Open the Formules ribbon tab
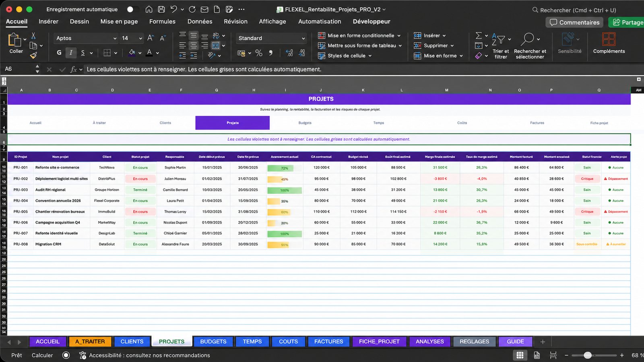 (x=162, y=21)
